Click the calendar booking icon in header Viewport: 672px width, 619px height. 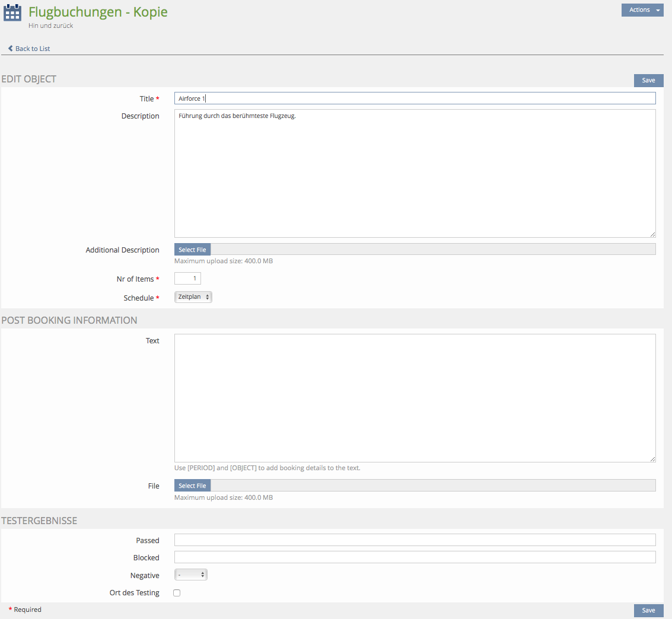tap(12, 12)
